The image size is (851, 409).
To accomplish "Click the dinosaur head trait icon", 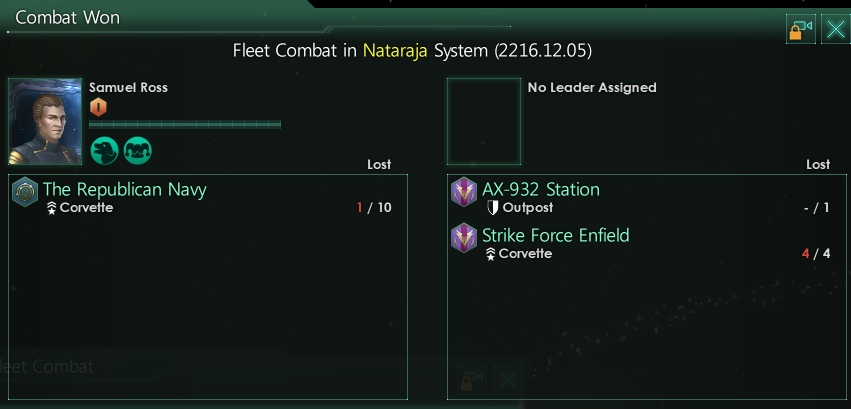I will tap(105, 150).
